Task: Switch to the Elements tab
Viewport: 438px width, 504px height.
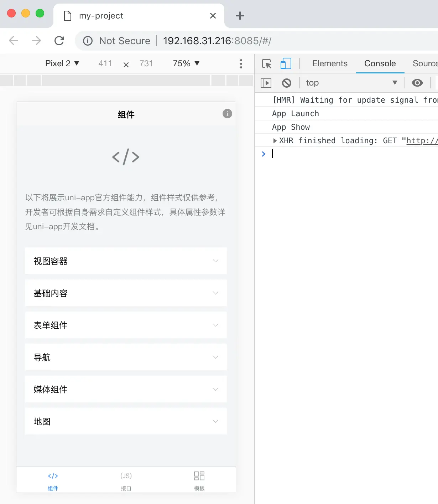Action: (330, 63)
